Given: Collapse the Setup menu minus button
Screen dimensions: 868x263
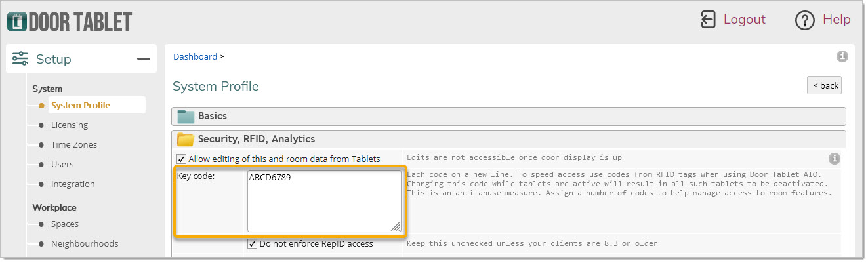Looking at the screenshot, I should pyautogui.click(x=144, y=59).
